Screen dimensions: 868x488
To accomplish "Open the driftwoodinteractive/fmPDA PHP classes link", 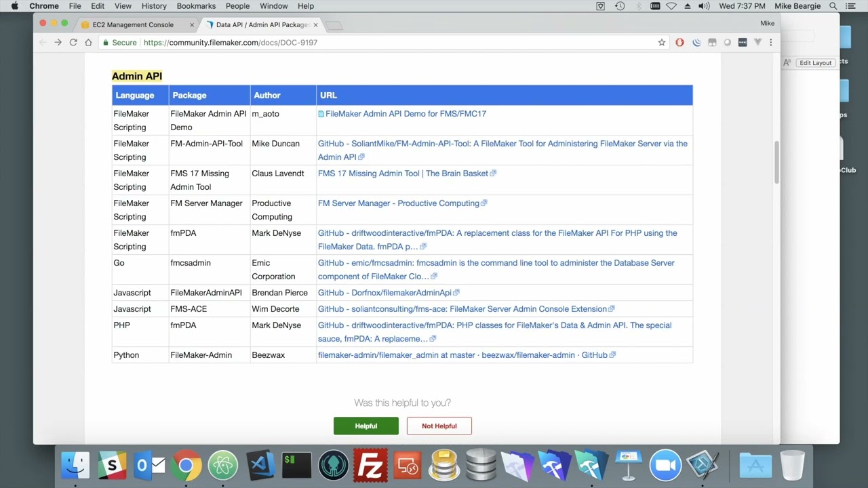I will click(x=495, y=331).
